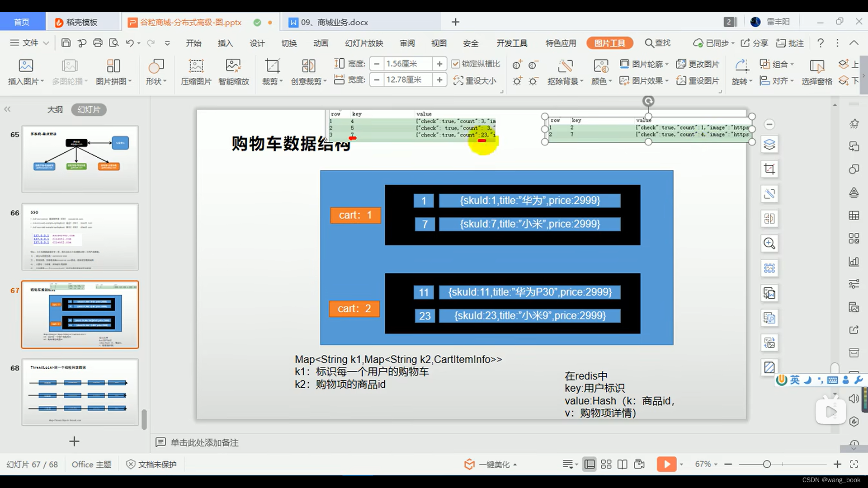Viewport: 868px width, 488px height.
Task: Start the slideshow with orange play button
Action: click(x=666, y=464)
